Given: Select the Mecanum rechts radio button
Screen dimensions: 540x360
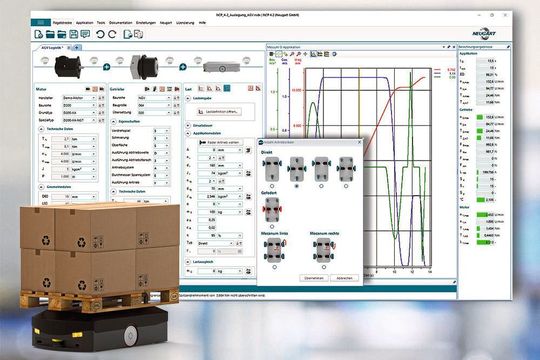Looking at the screenshot, I should coord(324,267).
